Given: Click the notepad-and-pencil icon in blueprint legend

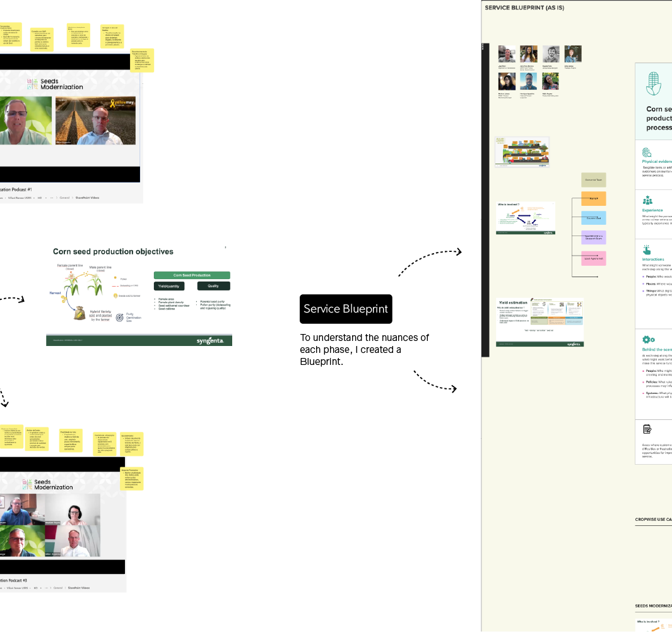Looking at the screenshot, I should click(x=647, y=429).
